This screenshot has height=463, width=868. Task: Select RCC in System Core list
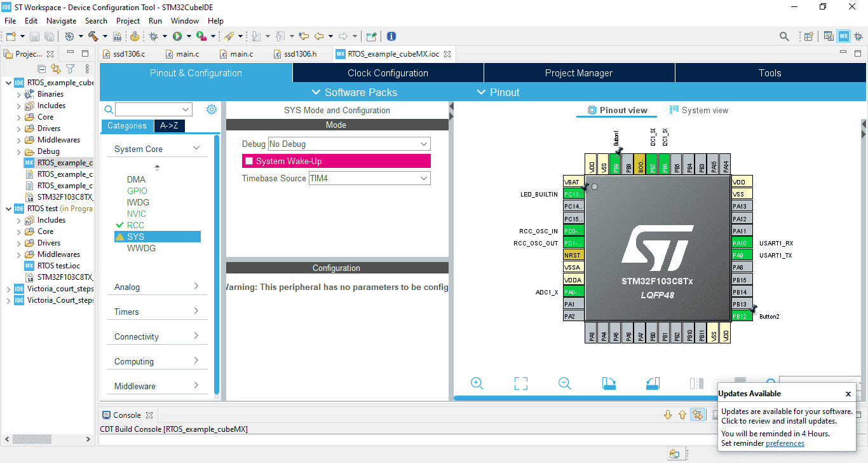pyautogui.click(x=135, y=225)
